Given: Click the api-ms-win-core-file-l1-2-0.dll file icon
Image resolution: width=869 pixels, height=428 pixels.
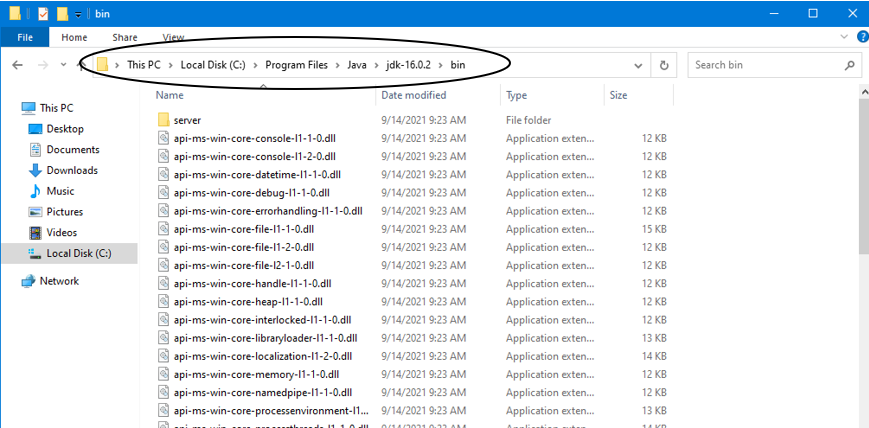Looking at the screenshot, I should [163, 247].
